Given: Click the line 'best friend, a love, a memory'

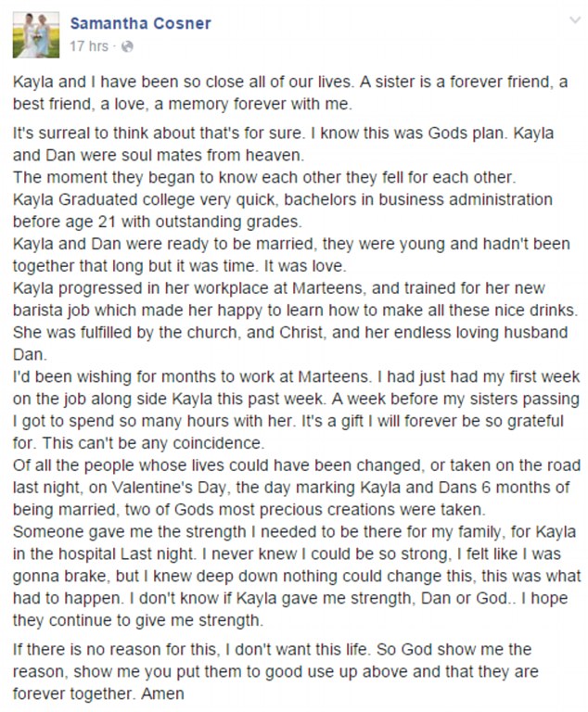Looking at the screenshot, I should point(183,104).
